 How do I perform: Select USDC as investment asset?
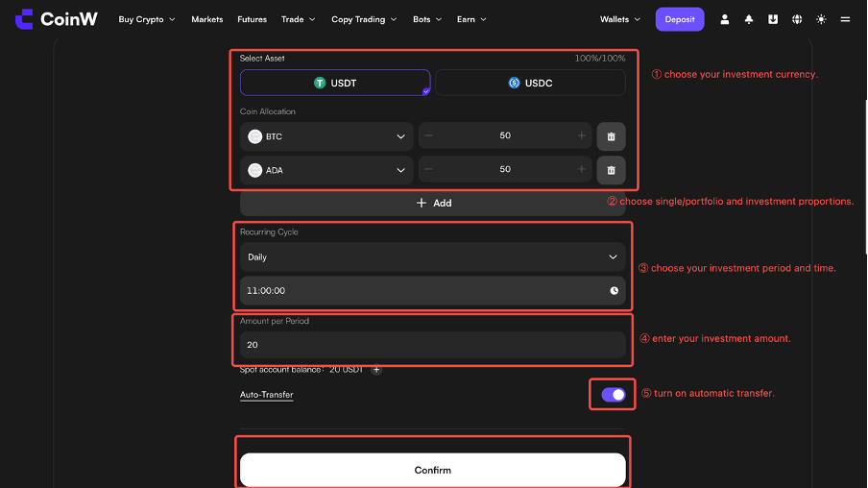click(x=530, y=83)
